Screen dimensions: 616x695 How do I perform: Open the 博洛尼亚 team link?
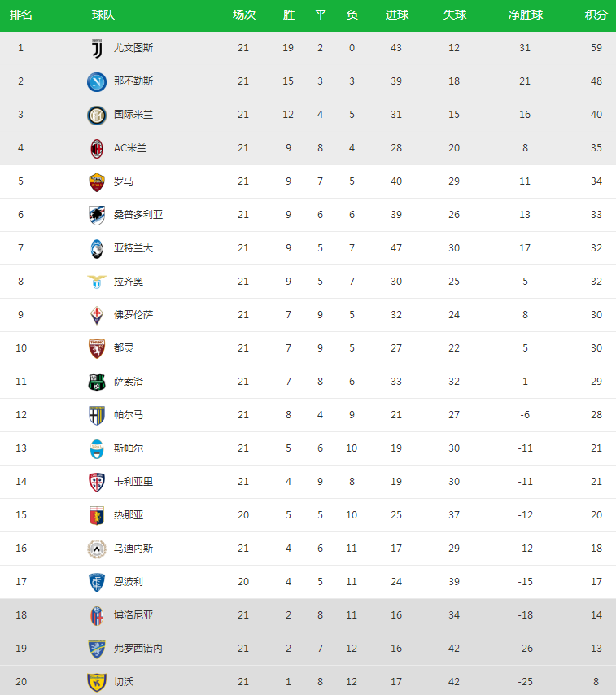pos(133,615)
